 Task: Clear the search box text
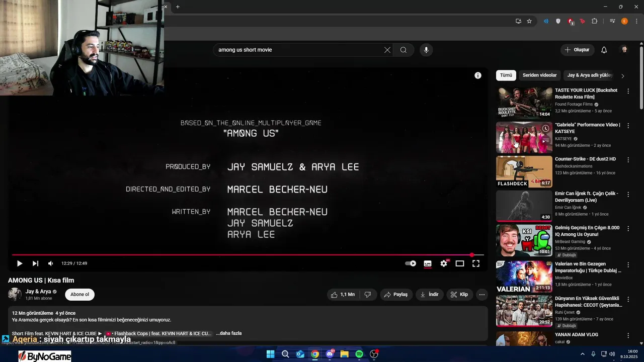387,50
